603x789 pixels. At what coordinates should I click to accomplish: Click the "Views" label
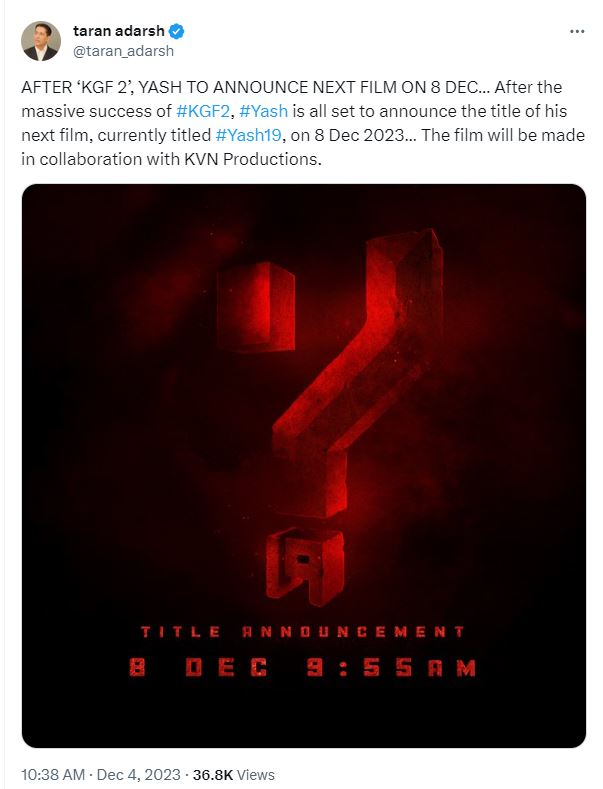pyautogui.click(x=255, y=774)
